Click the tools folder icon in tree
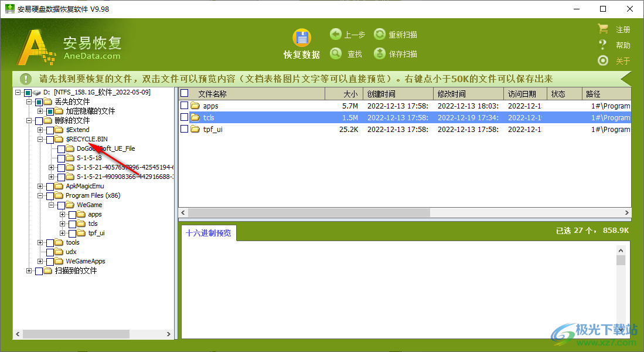 click(x=59, y=243)
